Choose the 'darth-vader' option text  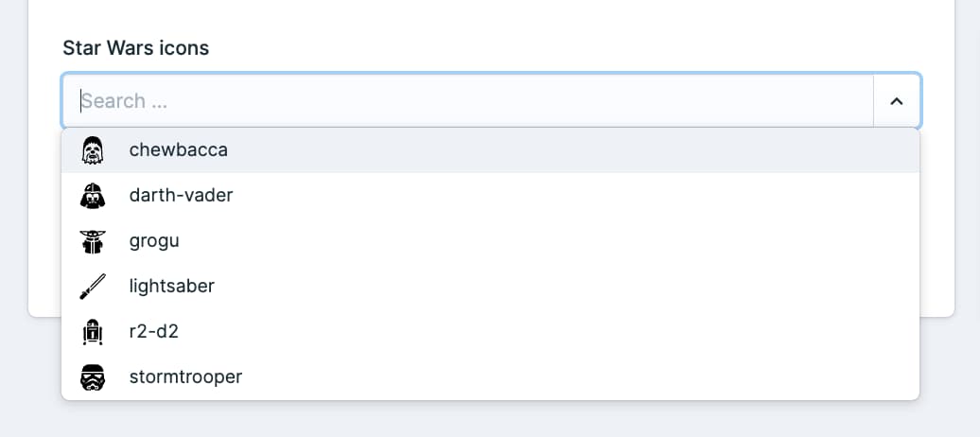click(182, 196)
